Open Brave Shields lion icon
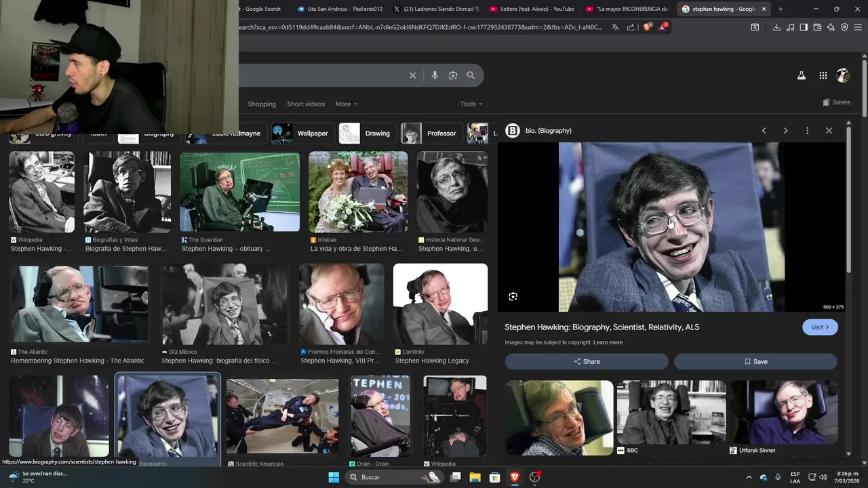868x488 pixels. click(647, 27)
